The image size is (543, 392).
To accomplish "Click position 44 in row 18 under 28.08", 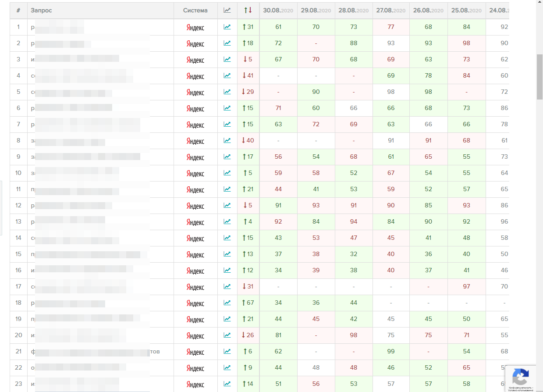I will 354,303.
